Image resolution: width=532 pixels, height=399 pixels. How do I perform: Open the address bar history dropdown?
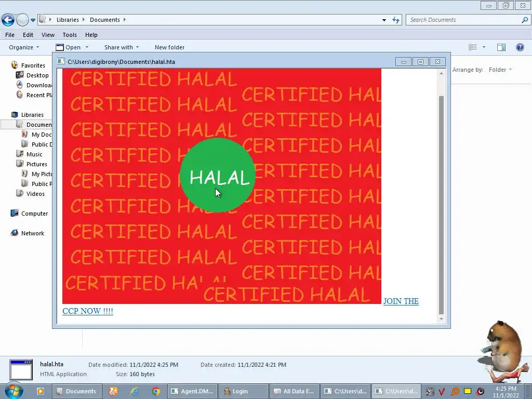click(x=384, y=20)
